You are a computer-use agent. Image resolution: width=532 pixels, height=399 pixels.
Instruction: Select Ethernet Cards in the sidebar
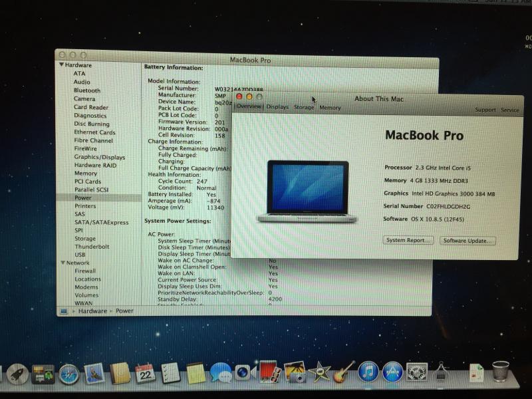click(x=94, y=132)
